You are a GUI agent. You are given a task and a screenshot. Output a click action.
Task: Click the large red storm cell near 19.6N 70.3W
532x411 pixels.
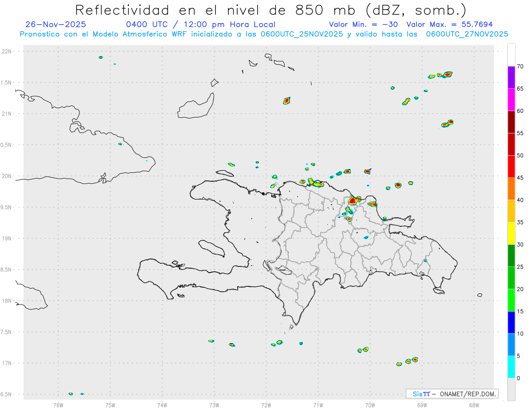(x=352, y=200)
